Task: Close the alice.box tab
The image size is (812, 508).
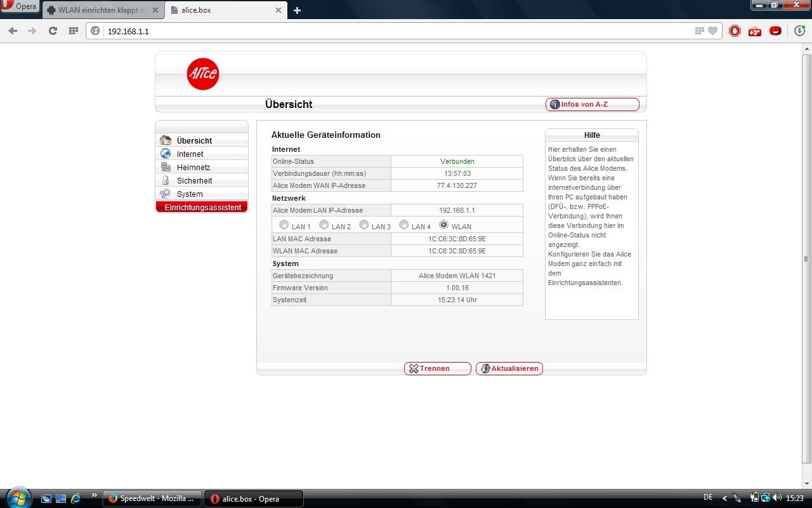Action: pos(278,10)
